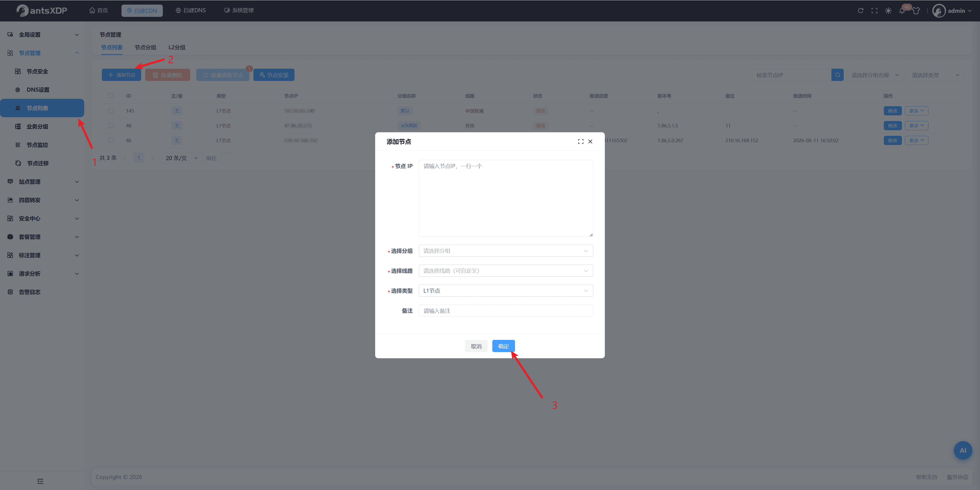Expand the 站点管理 sidebar menu
This screenshot has width=980, height=490.
pos(42,182)
